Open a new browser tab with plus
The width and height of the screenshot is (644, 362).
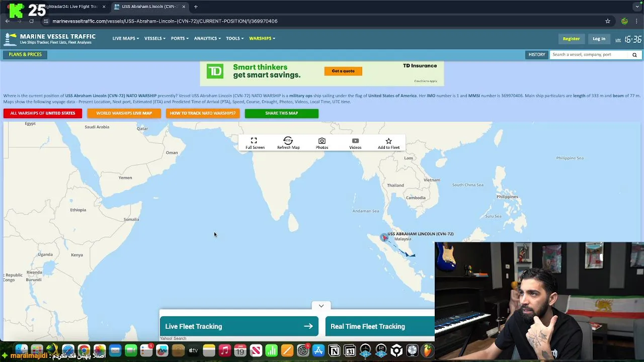(196, 7)
